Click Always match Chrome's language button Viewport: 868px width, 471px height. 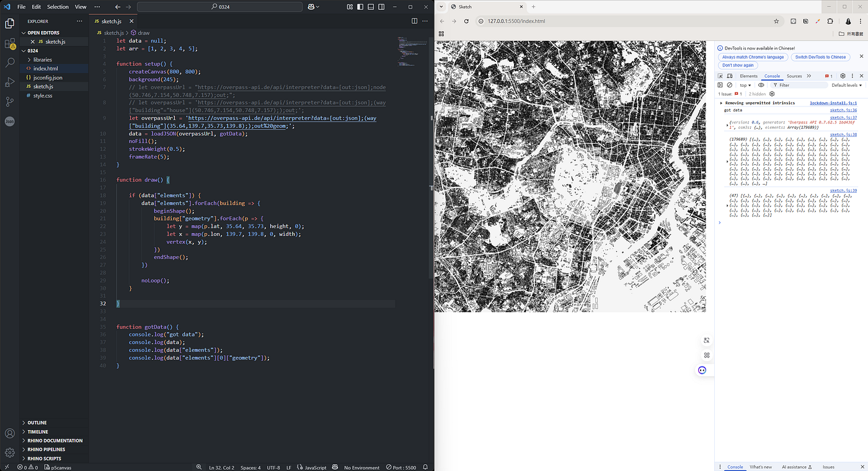pos(753,57)
